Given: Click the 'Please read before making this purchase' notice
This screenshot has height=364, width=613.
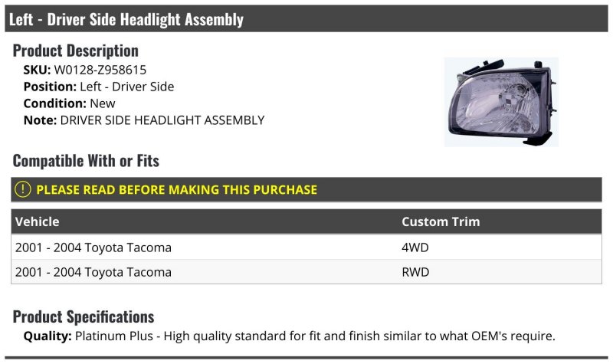Looking at the screenshot, I should tap(176, 189).
